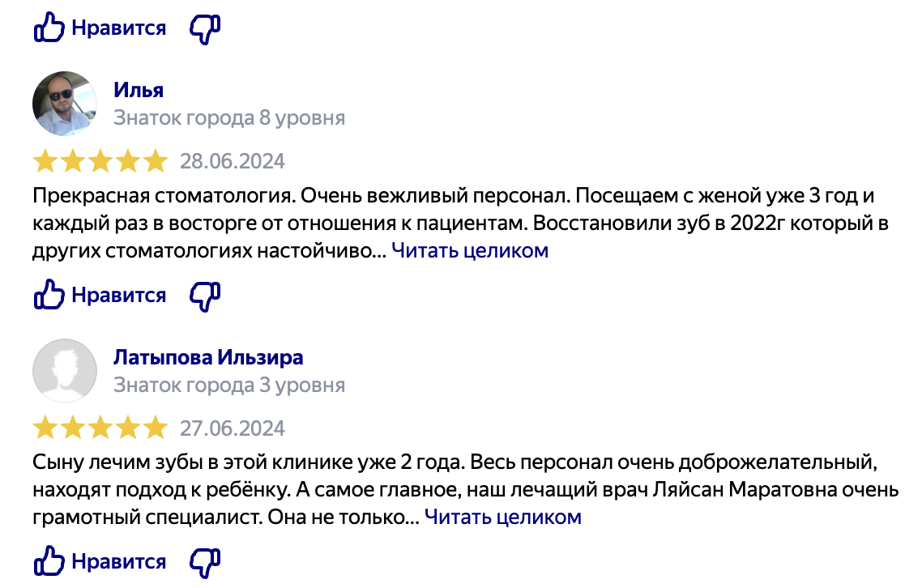The height and width of the screenshot is (588, 922).
Task: Click the review date 27.06.2024
Action: click(233, 428)
